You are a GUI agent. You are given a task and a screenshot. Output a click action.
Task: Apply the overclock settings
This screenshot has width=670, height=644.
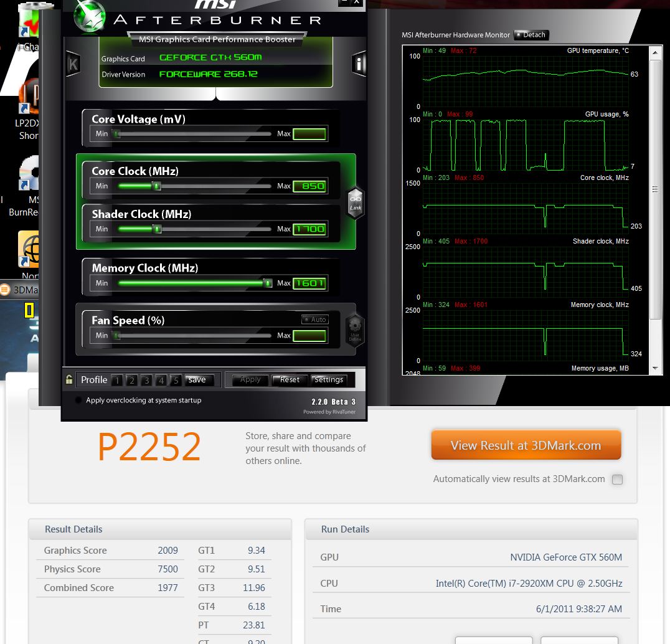250,379
